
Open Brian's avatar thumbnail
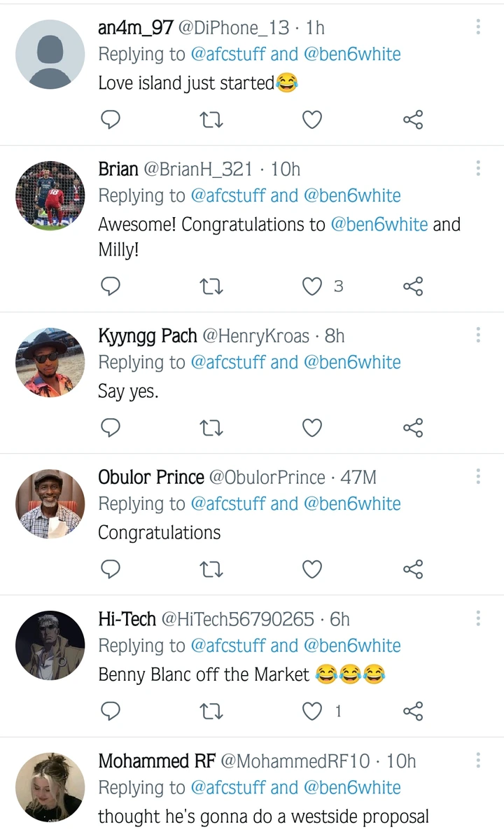(x=50, y=195)
